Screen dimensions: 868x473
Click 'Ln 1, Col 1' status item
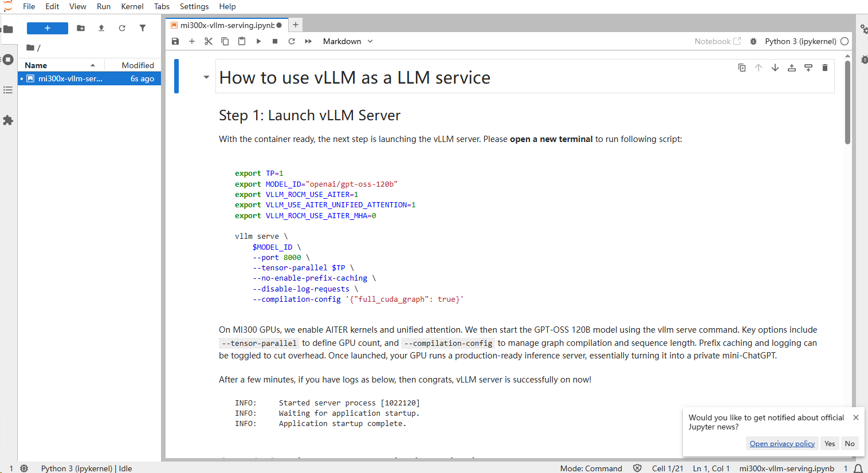pos(712,468)
